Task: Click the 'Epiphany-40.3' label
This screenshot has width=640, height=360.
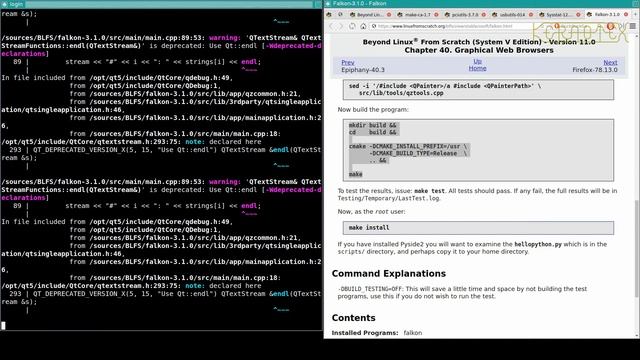Action: [363, 70]
